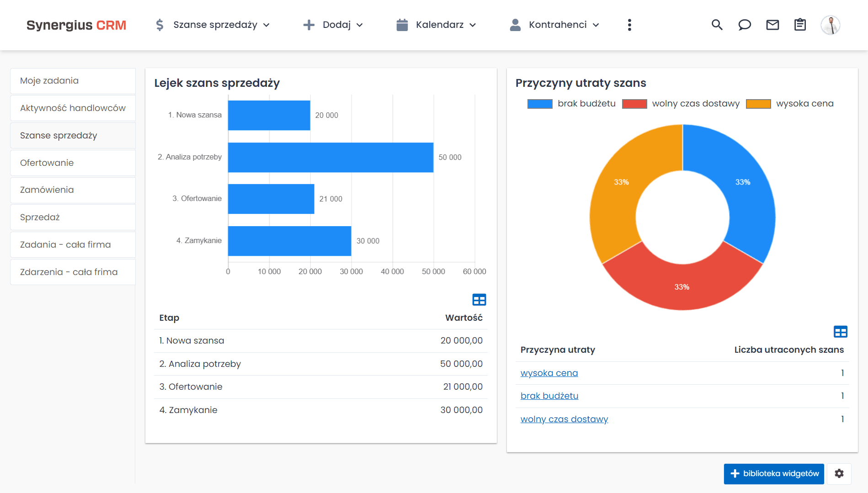The height and width of the screenshot is (493, 868).
Task: Expand the Dodaj dropdown menu
Action: pyautogui.click(x=333, y=25)
